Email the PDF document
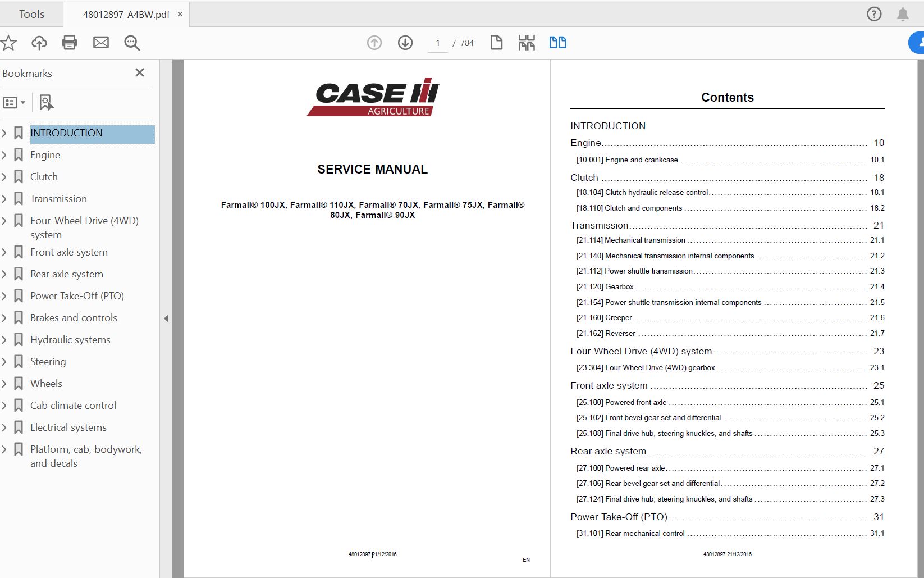The image size is (924, 578). [101, 43]
